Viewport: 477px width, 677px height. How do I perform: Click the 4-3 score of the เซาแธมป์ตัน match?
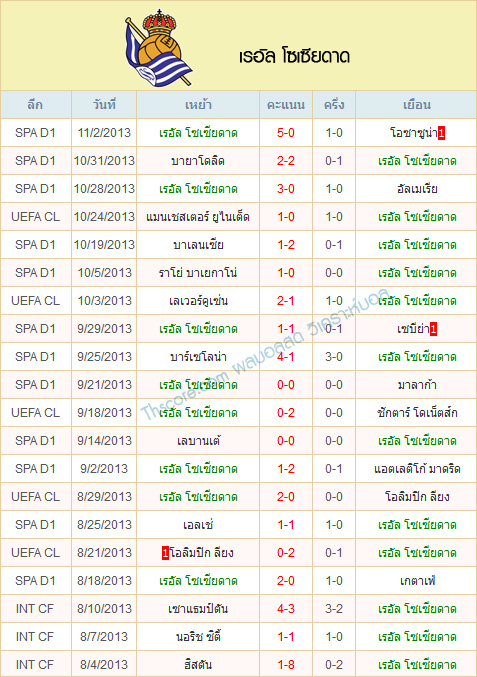(x=286, y=609)
